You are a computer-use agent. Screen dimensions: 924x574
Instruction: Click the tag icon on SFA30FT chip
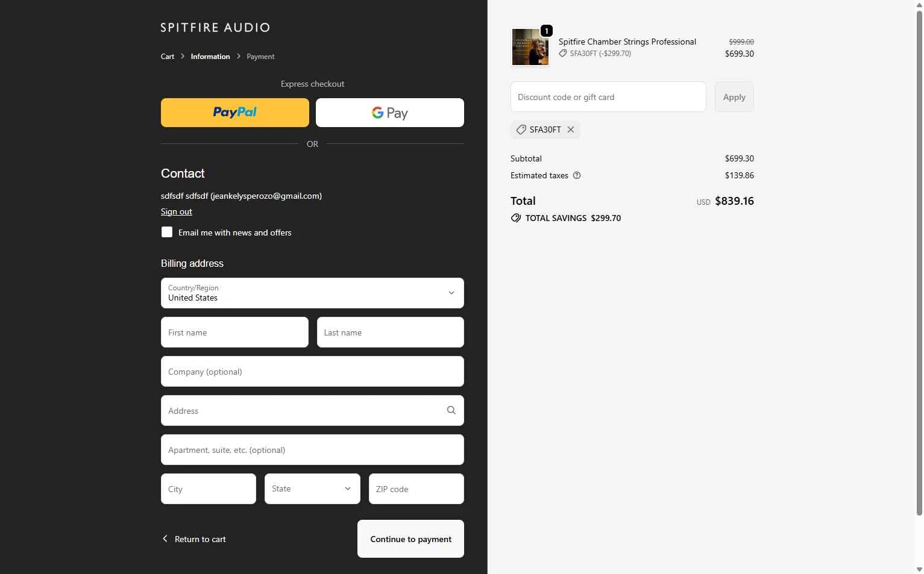tap(521, 129)
